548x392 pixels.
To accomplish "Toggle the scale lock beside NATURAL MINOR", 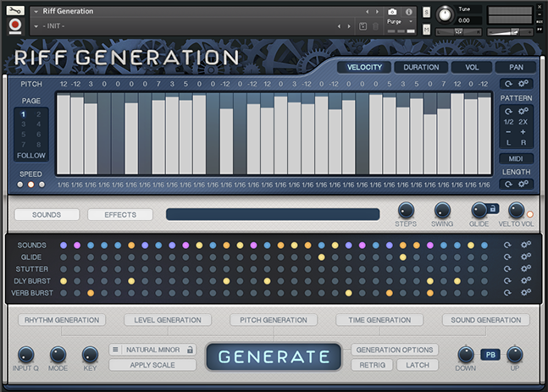I will [x=190, y=350].
